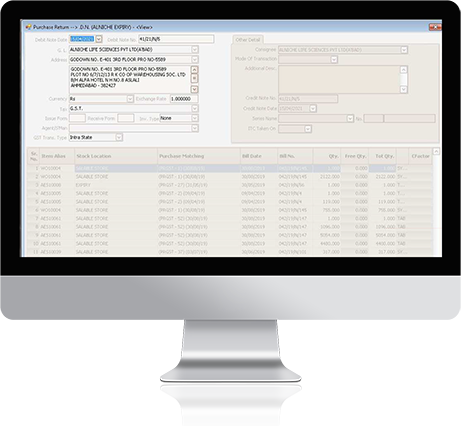Switch to the Other Detail tab
The image size is (461, 426).
point(248,40)
